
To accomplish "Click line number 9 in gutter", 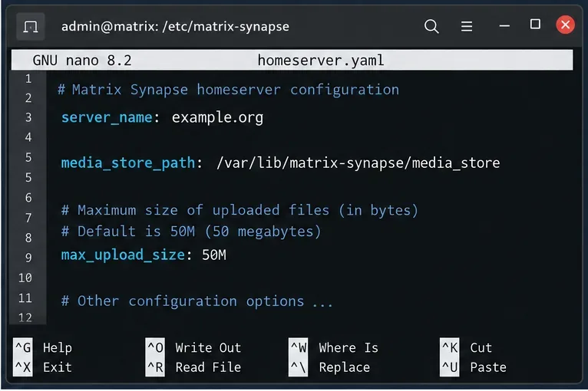I will pyautogui.click(x=28, y=258).
